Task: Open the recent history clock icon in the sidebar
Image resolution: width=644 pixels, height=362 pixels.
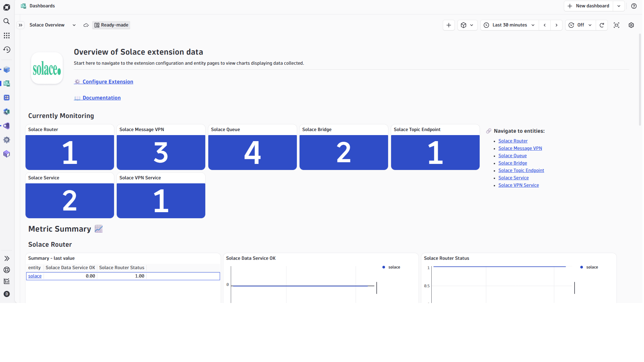Action: pyautogui.click(x=7, y=50)
